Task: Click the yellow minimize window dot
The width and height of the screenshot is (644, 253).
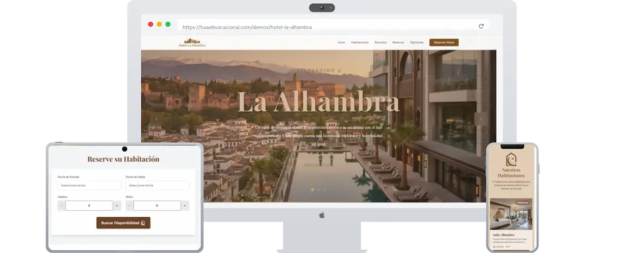Action: [x=159, y=24]
